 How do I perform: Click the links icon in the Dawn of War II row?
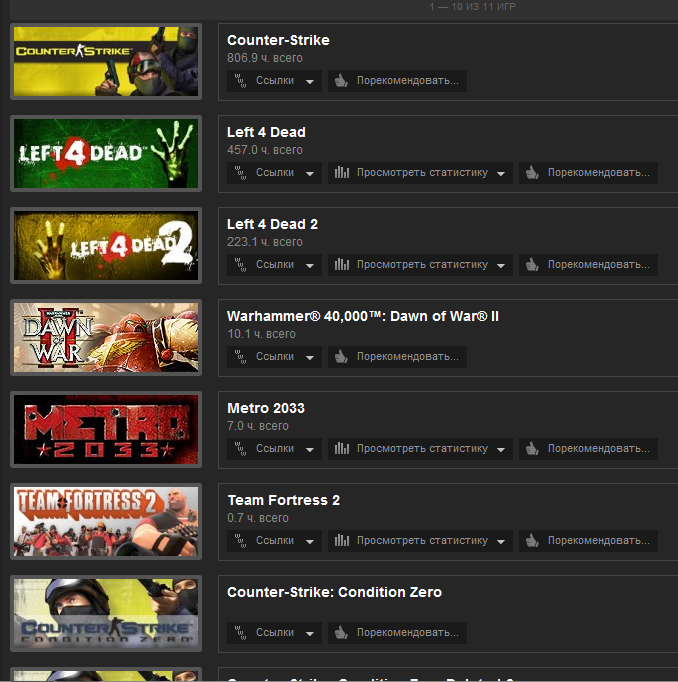pyautogui.click(x=240, y=357)
